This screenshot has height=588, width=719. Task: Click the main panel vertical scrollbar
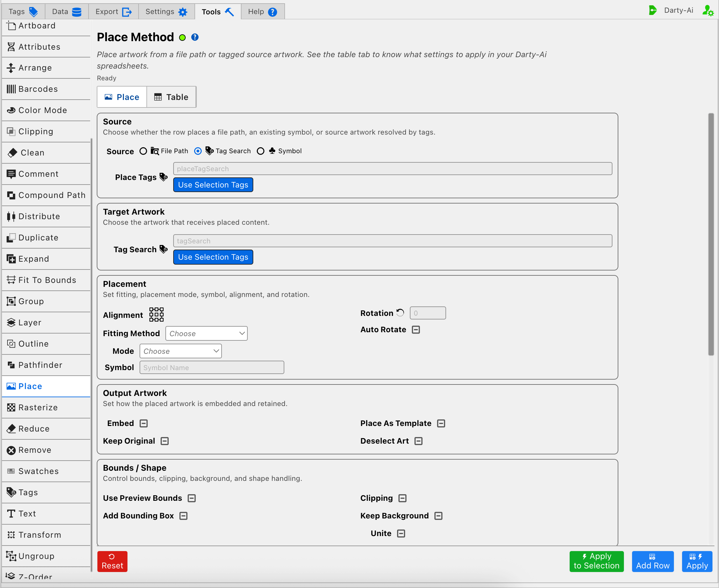[x=711, y=235]
